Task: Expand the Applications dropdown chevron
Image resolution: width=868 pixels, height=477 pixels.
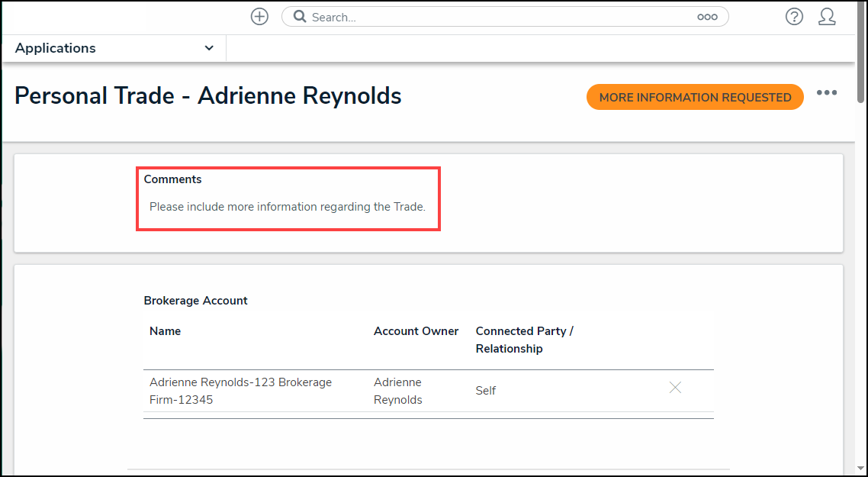Action: [x=209, y=48]
